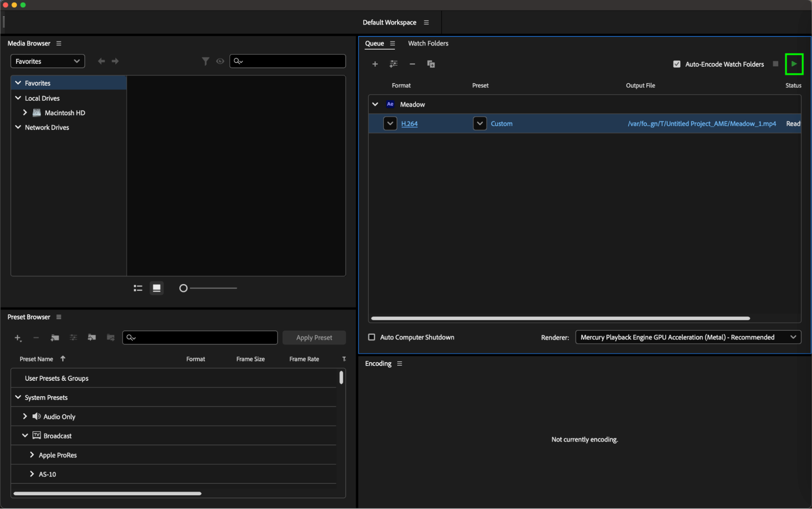Click the Stop Queue square icon

coord(775,64)
